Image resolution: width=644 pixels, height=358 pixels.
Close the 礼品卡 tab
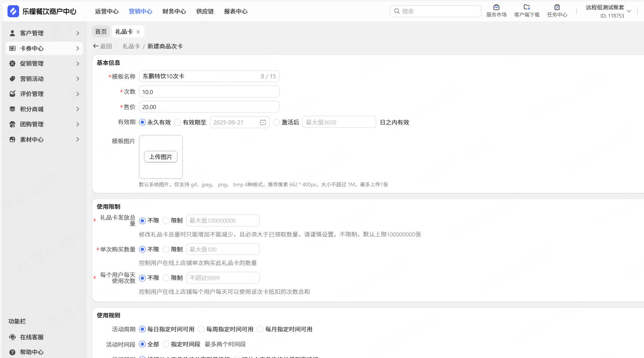click(x=138, y=32)
